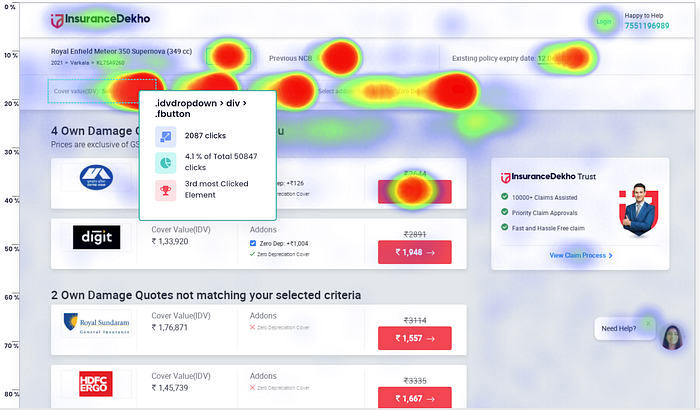700x410 pixels.
Task: Open the View Claim Process link
Action: tap(581, 255)
